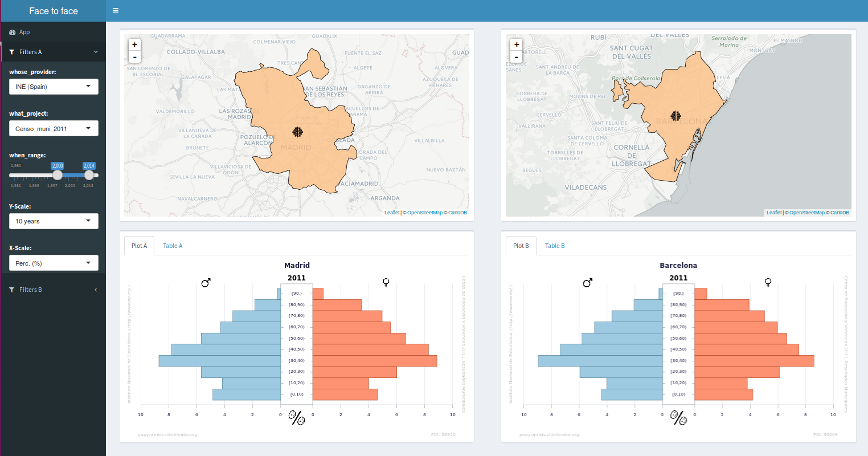
Task: Zoom out on the Madrid map
Action: point(134,57)
